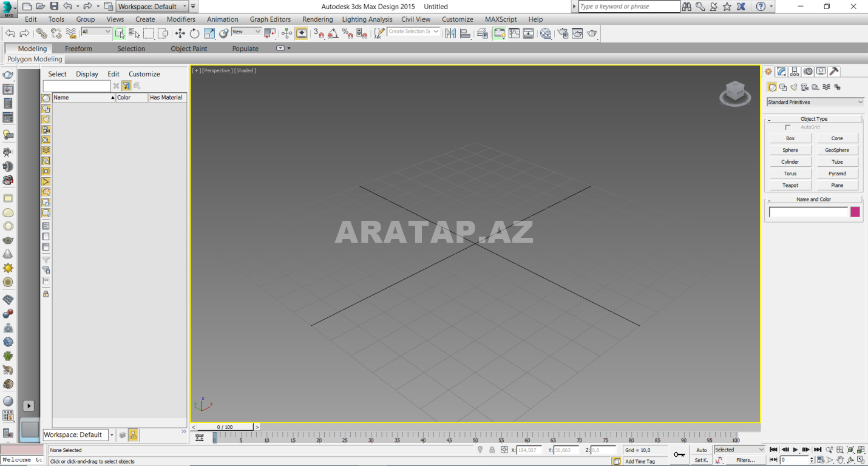
Task: Create a Box primitive
Action: [790, 138]
